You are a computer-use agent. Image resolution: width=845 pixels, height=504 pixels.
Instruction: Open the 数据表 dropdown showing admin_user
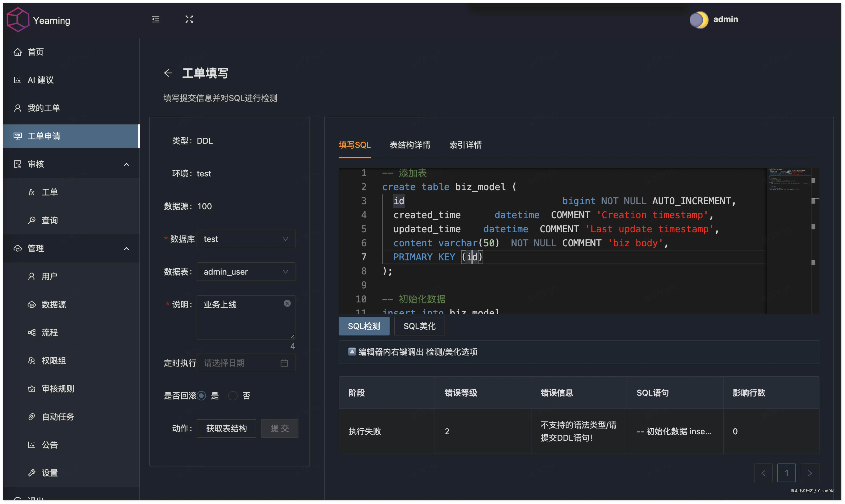(x=246, y=272)
